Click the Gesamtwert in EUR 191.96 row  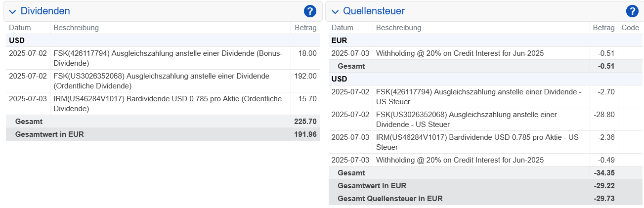coord(163,134)
